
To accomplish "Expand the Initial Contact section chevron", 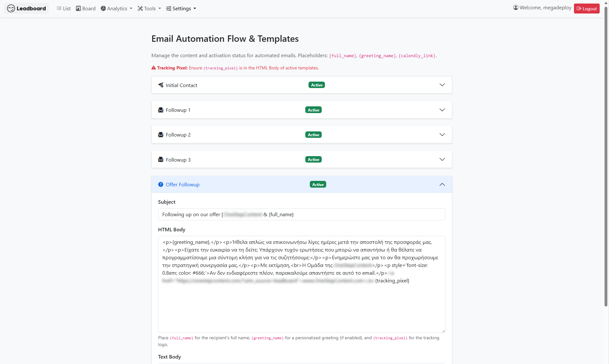I will click(442, 85).
